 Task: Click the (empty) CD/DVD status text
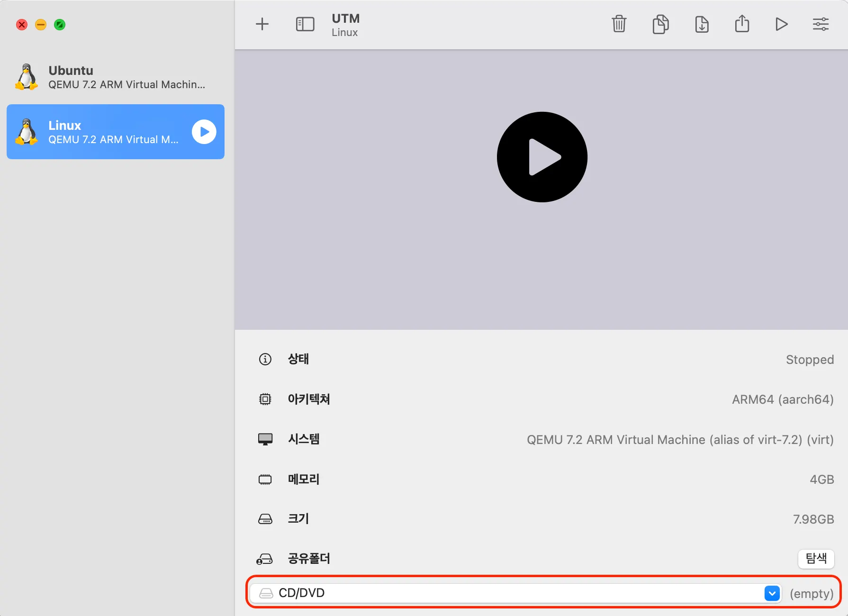[x=812, y=594]
